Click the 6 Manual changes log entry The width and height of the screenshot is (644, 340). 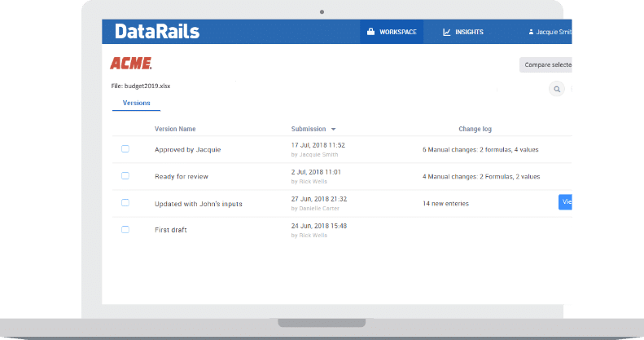coord(480,150)
